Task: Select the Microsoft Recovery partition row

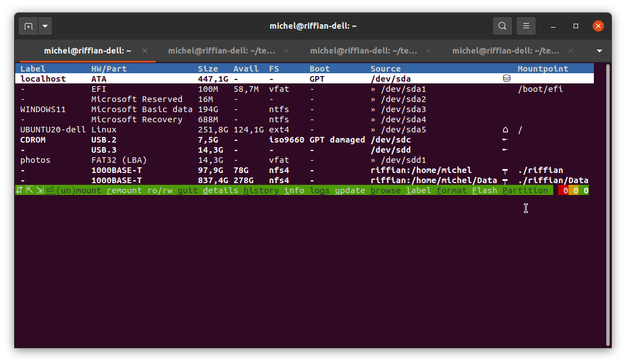Action: click(305, 119)
